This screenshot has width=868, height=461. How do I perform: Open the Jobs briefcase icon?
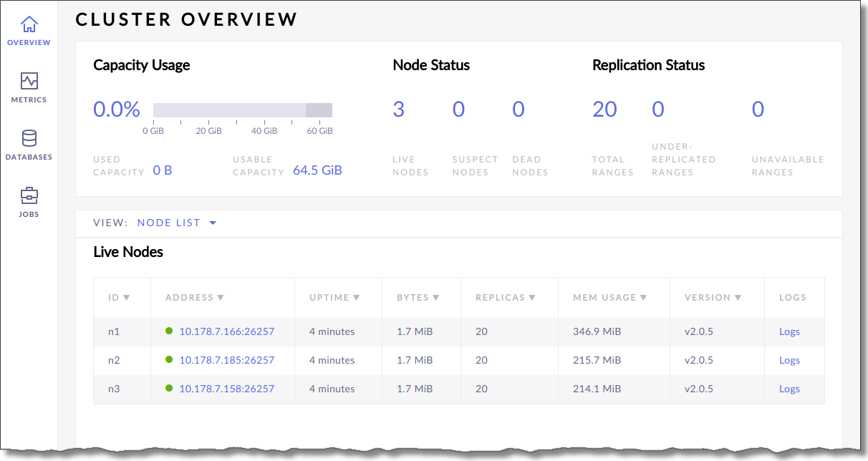point(29,195)
